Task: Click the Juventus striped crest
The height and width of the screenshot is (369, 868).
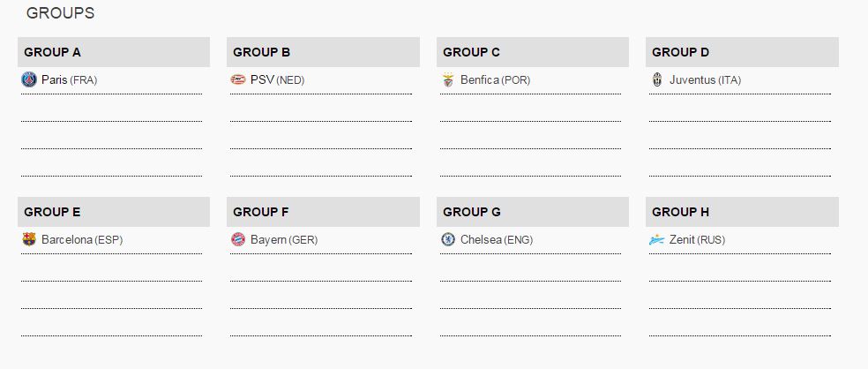Action: click(x=656, y=80)
